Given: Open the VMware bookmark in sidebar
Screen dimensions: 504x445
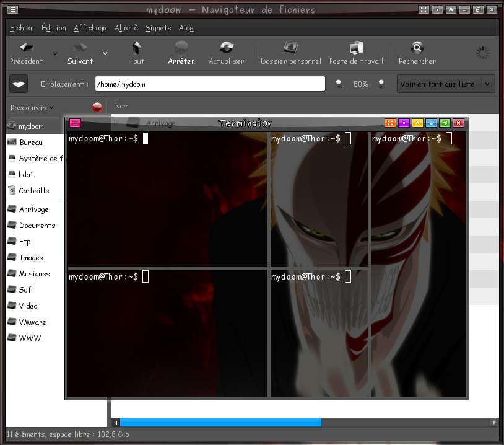Looking at the screenshot, I should 35,322.
